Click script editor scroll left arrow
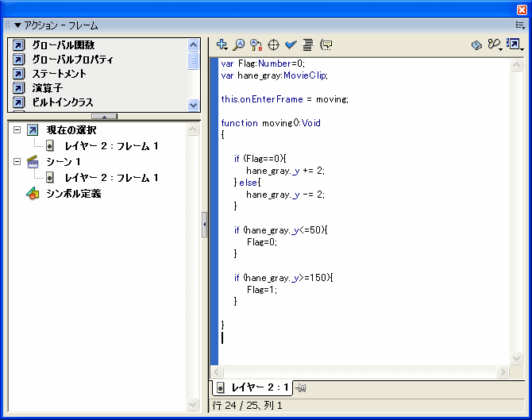Image resolution: width=532 pixels, height=420 pixels. [217, 372]
